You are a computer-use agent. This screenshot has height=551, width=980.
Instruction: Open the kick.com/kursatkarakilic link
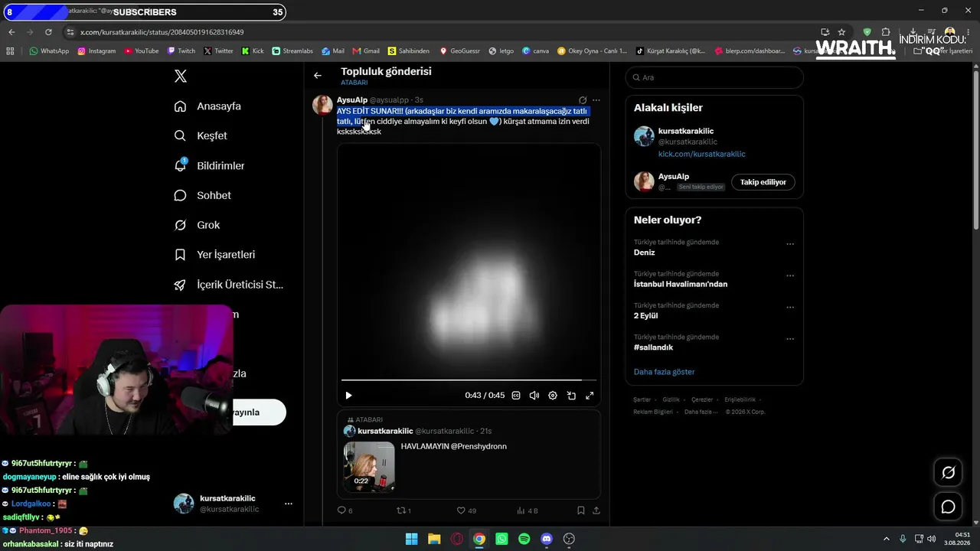(x=702, y=154)
